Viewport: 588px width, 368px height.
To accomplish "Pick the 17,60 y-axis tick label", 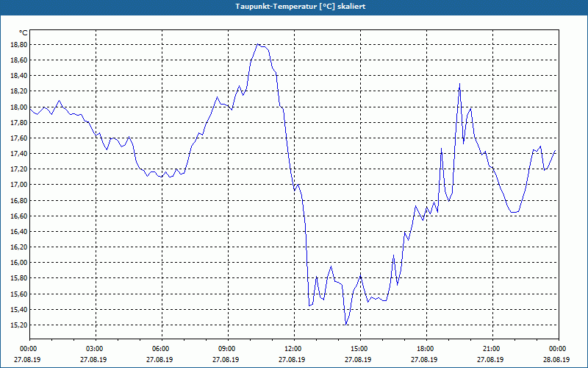I will click(x=19, y=138).
